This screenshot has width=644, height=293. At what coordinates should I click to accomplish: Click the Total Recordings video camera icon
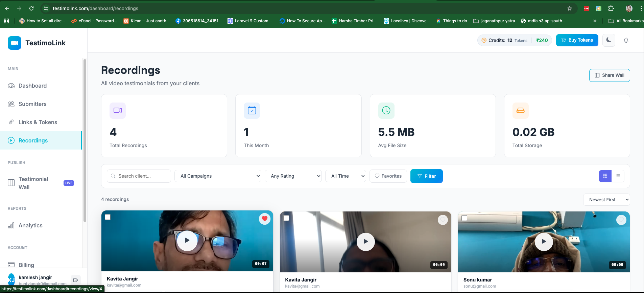[118, 110]
